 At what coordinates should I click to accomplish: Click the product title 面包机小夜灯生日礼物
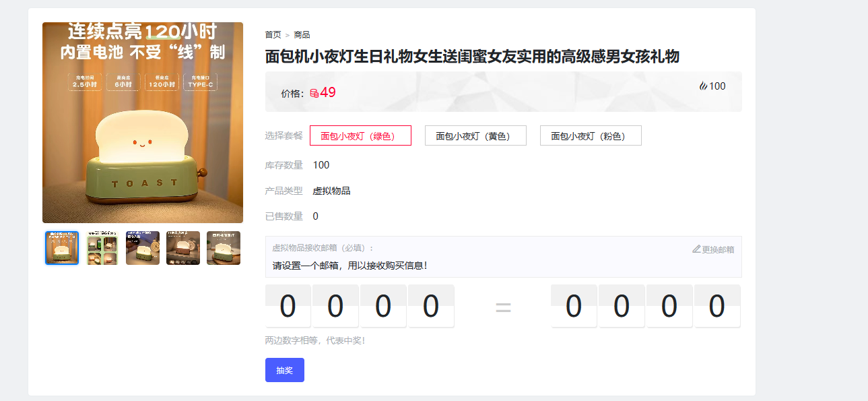click(x=472, y=57)
